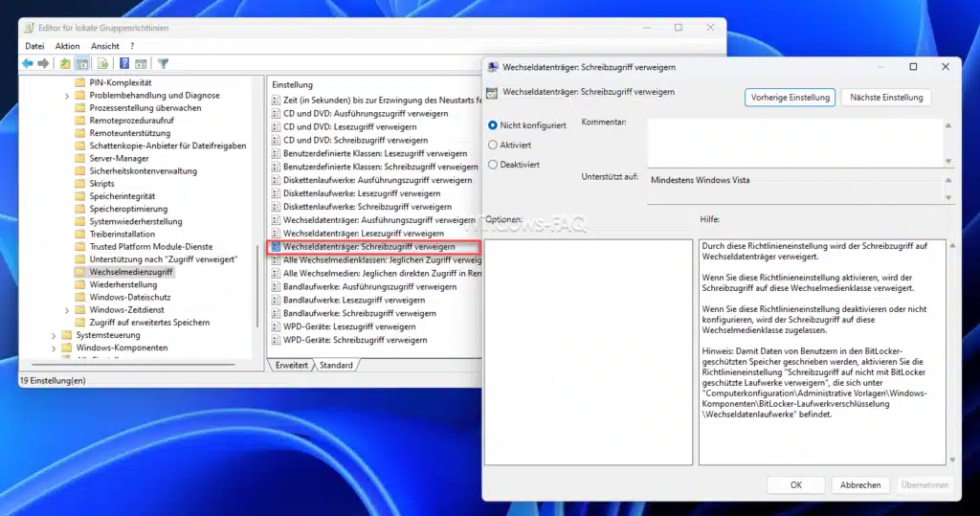This screenshot has height=516, width=980.
Task: Click the Up one level folder icon
Action: [65, 63]
